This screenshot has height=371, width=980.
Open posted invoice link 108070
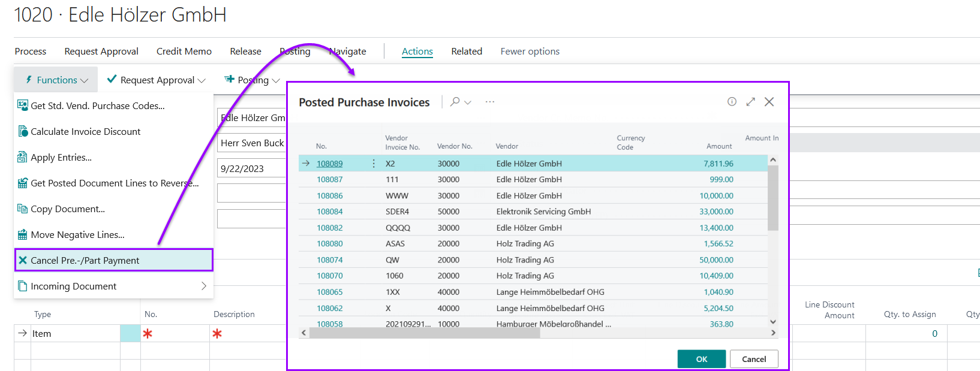(330, 276)
